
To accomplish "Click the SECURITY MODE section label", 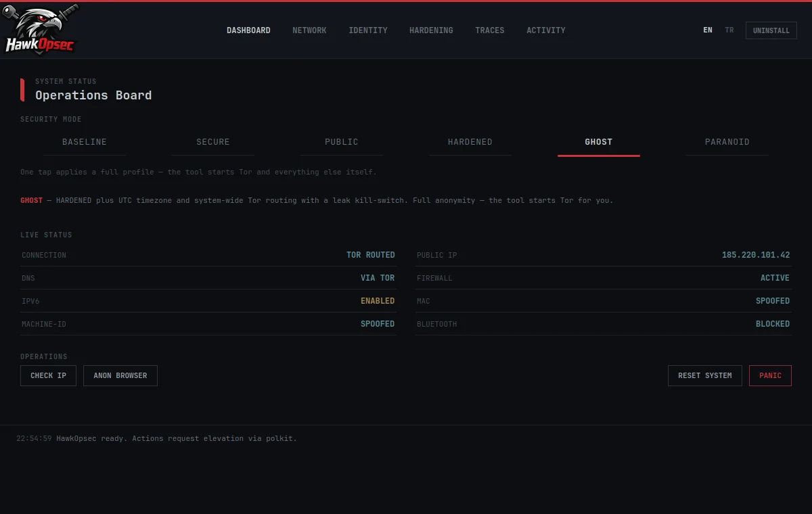I will click(51, 119).
